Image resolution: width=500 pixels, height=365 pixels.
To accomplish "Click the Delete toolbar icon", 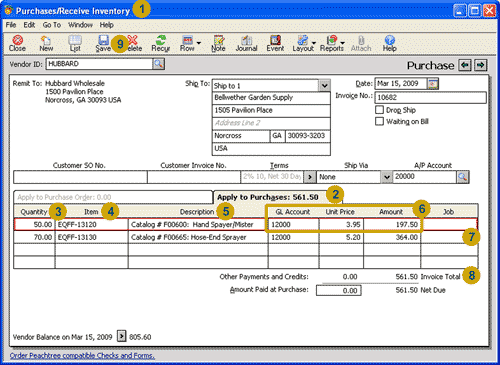I will pyautogui.click(x=133, y=44).
